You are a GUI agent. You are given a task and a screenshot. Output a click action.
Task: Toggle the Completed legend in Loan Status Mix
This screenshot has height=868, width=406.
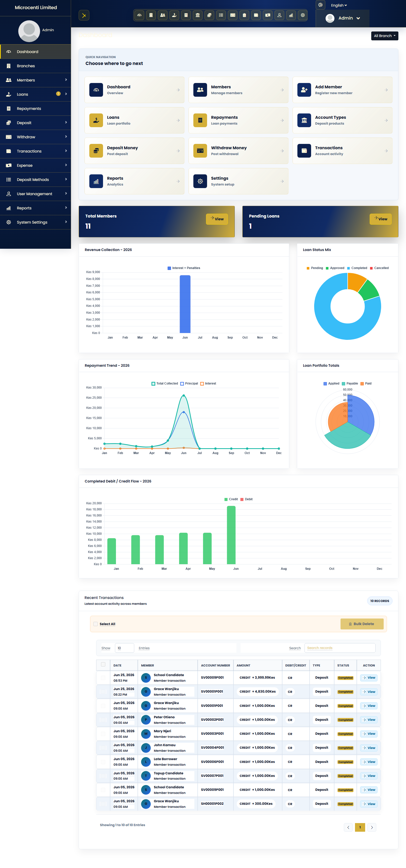point(357,268)
